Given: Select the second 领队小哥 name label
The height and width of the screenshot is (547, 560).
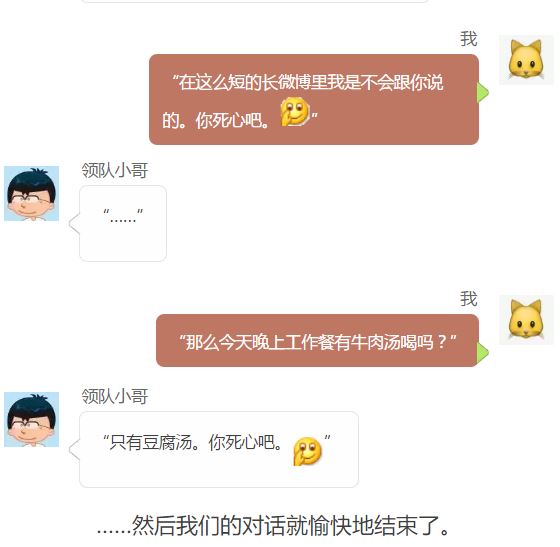Looking at the screenshot, I should pyautogui.click(x=115, y=396).
